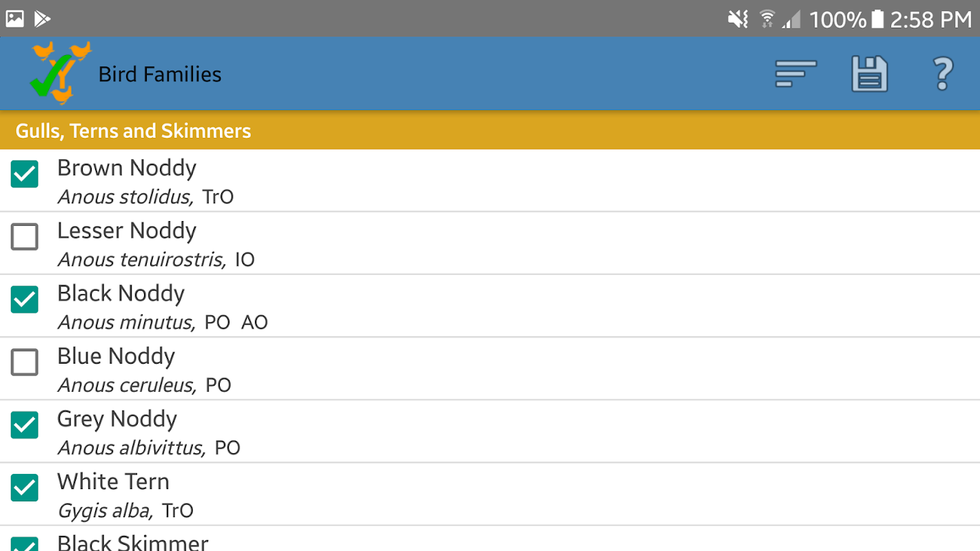Check the Blue Noddy checkbox
Screen dimensions: 980x551
[25, 362]
